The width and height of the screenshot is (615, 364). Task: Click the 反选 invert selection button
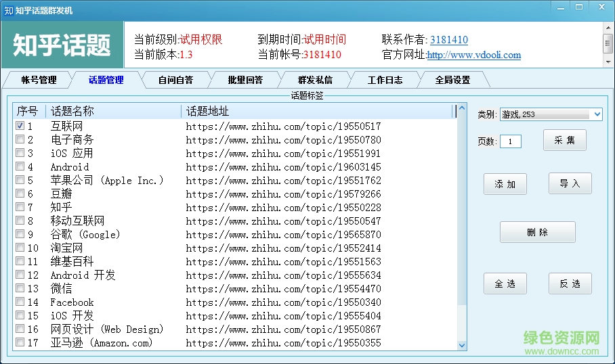pos(570,283)
